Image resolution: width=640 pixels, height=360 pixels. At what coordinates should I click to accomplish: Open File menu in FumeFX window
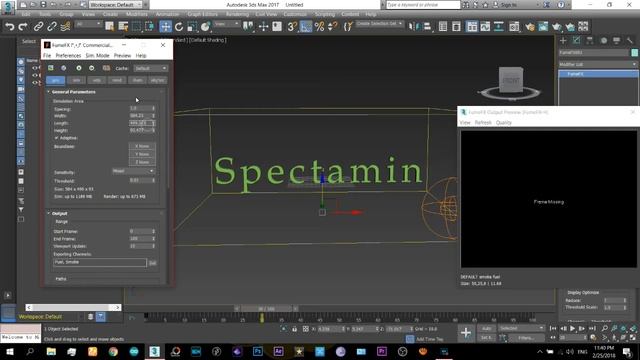pyautogui.click(x=47, y=56)
